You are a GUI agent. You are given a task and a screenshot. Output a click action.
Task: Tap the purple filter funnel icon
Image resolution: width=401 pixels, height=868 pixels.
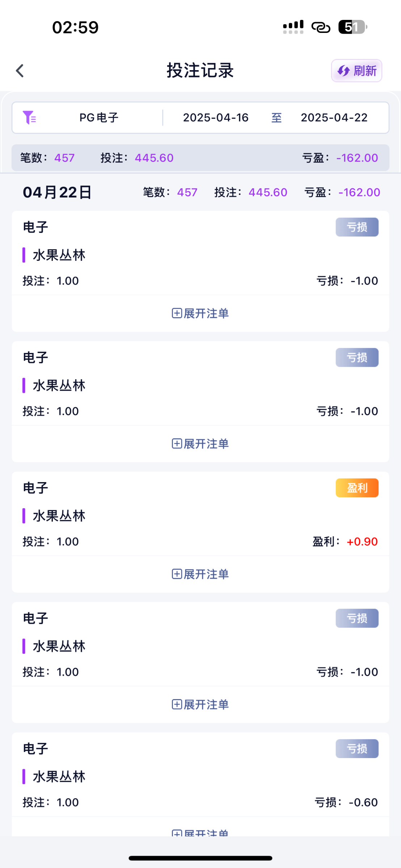[29, 118]
